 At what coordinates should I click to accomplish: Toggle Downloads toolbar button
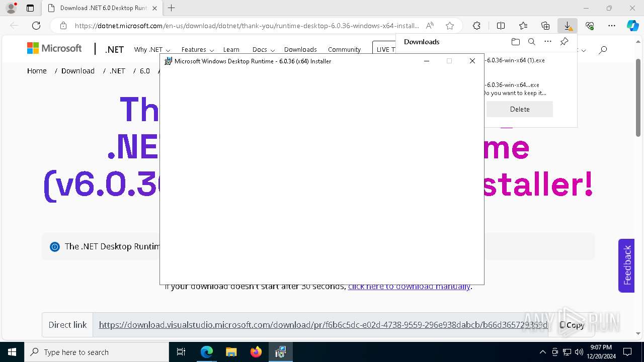568,26
